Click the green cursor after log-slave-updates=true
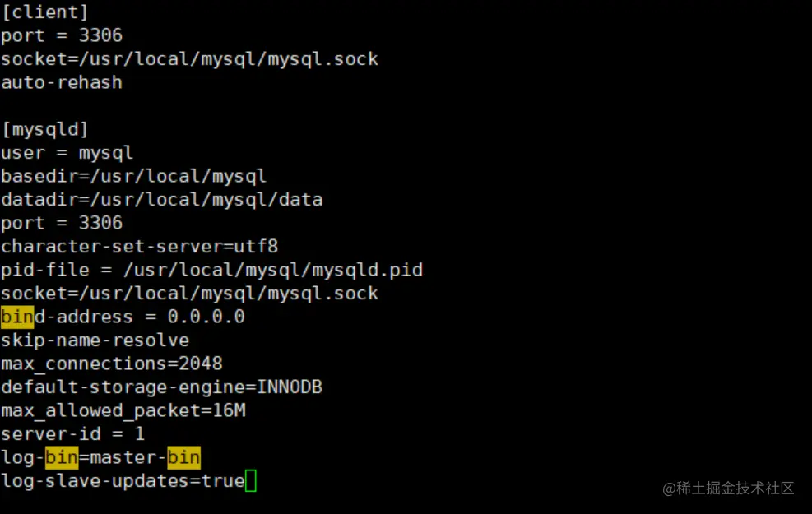812x514 pixels. coord(251,480)
